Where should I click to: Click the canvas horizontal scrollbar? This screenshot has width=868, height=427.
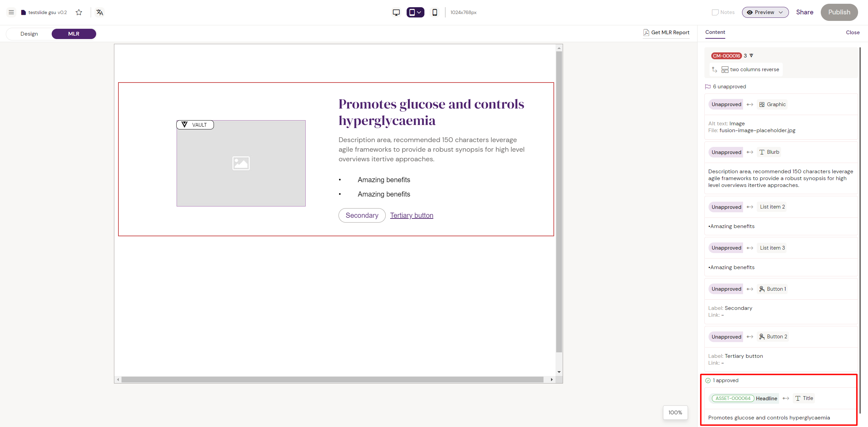(x=332, y=379)
